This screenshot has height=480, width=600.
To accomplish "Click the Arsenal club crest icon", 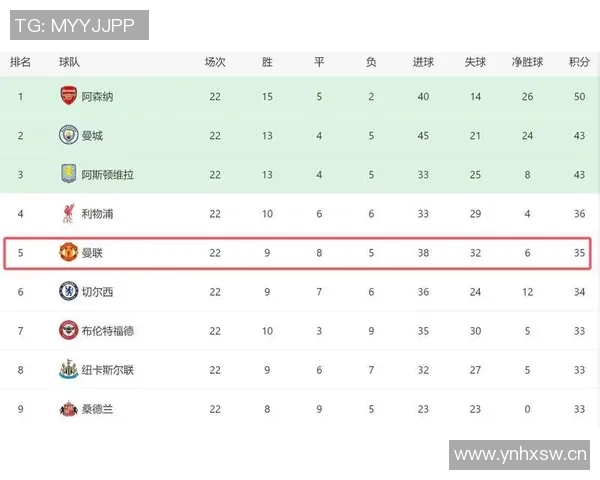I will pos(68,97).
